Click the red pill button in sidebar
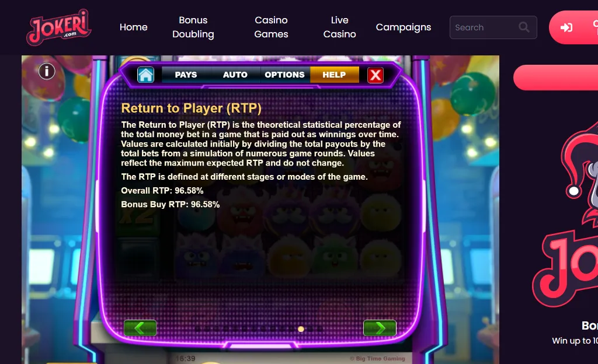Viewport: 598px width, 364px height. (x=556, y=78)
